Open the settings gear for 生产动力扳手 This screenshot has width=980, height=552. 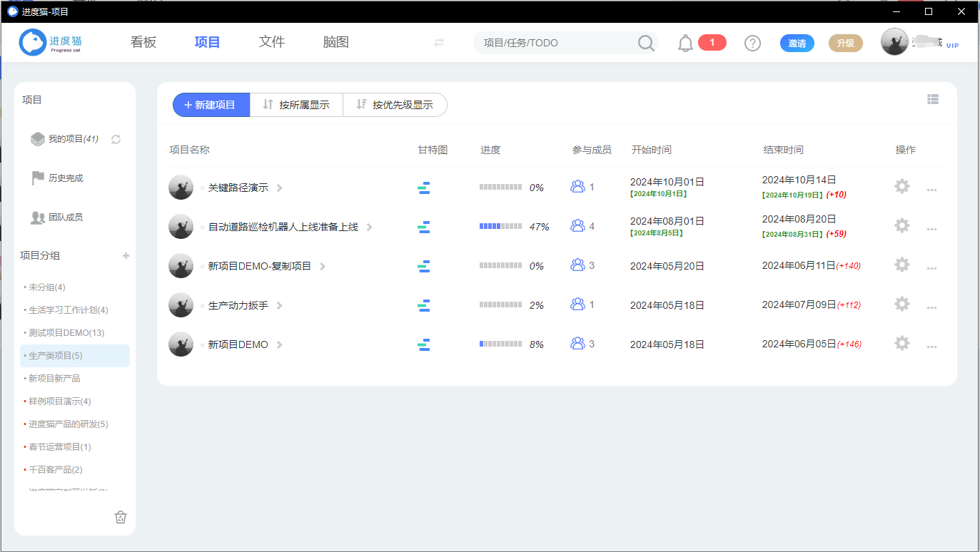point(901,305)
